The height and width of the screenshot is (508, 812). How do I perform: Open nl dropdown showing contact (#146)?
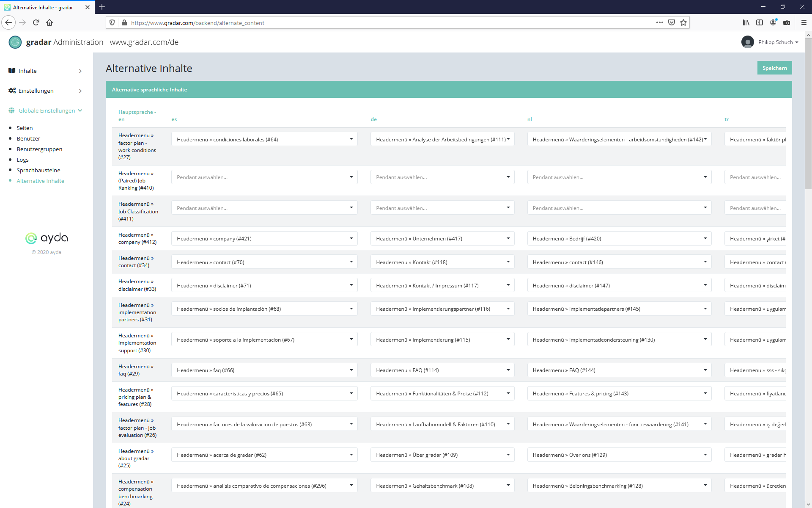click(x=619, y=262)
